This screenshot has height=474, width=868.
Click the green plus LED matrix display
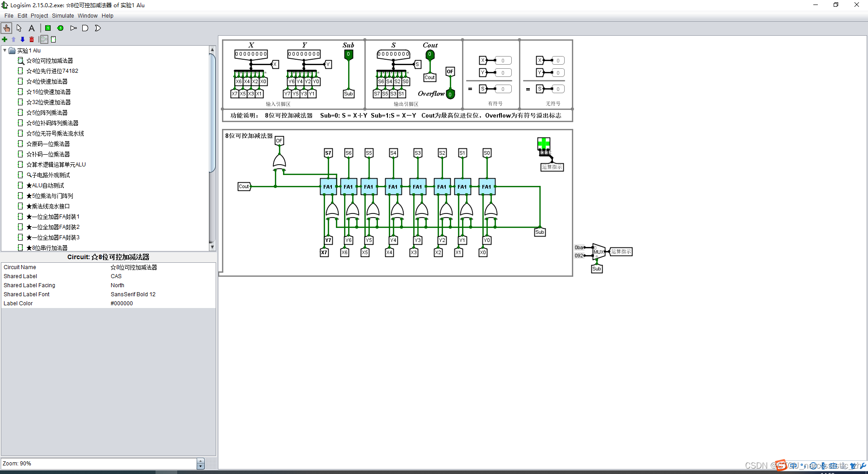(x=544, y=144)
